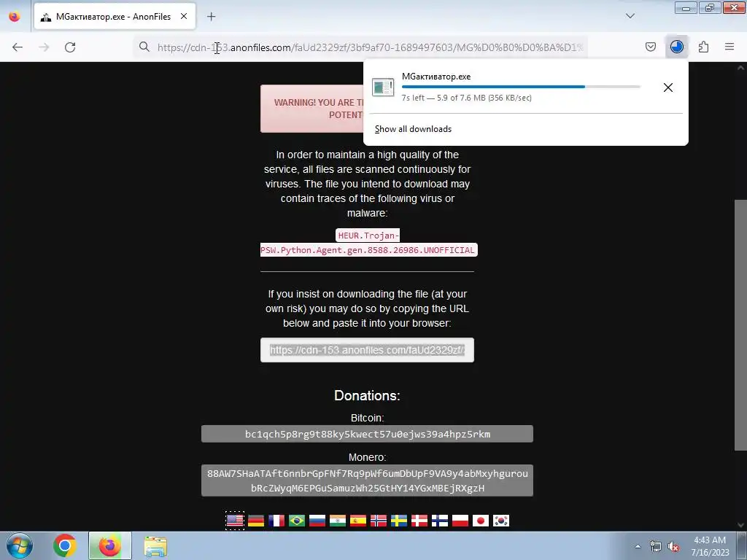The height and width of the screenshot is (560, 747).
Task: Switch language with the Finnish flag
Action: (440, 521)
